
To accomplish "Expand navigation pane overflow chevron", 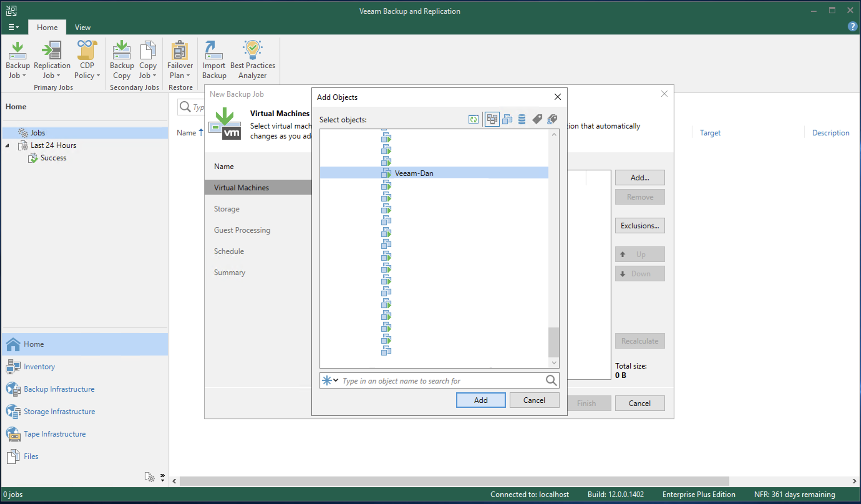I will click(x=163, y=477).
